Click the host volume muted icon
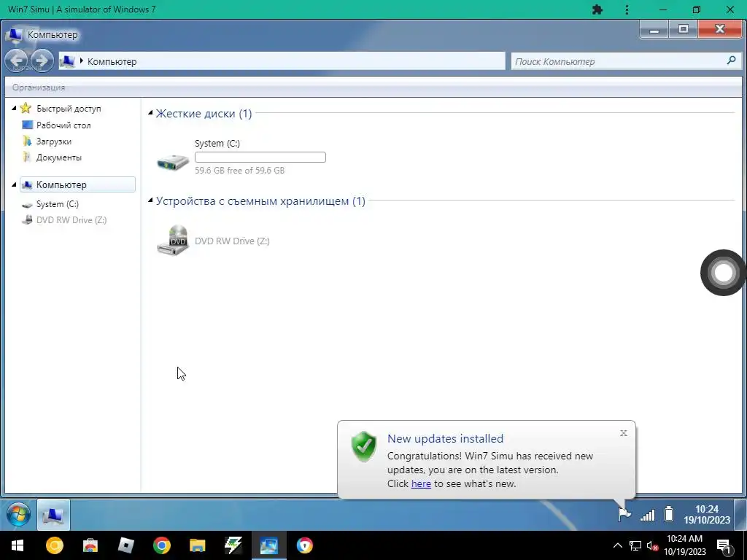The image size is (747, 560). 652,545
